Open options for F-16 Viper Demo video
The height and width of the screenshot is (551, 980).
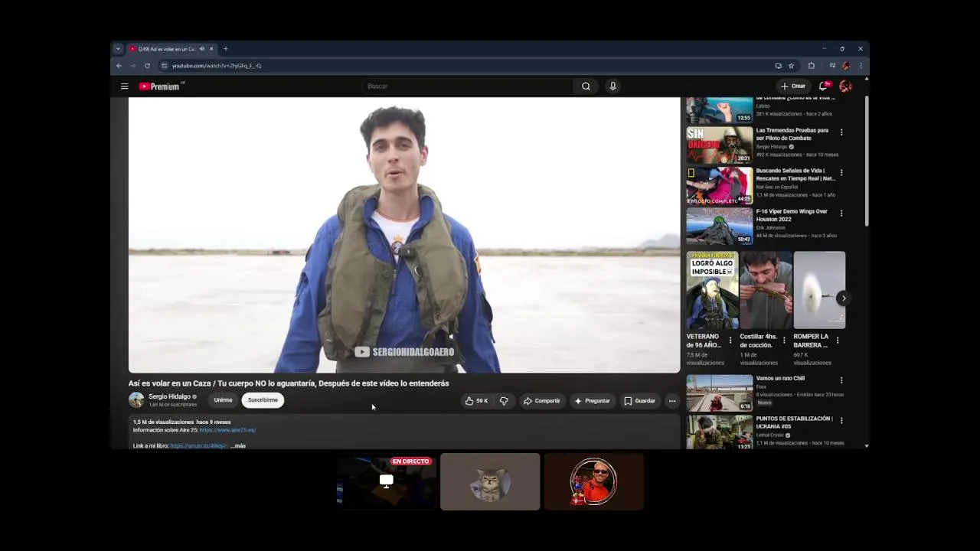[841, 214]
